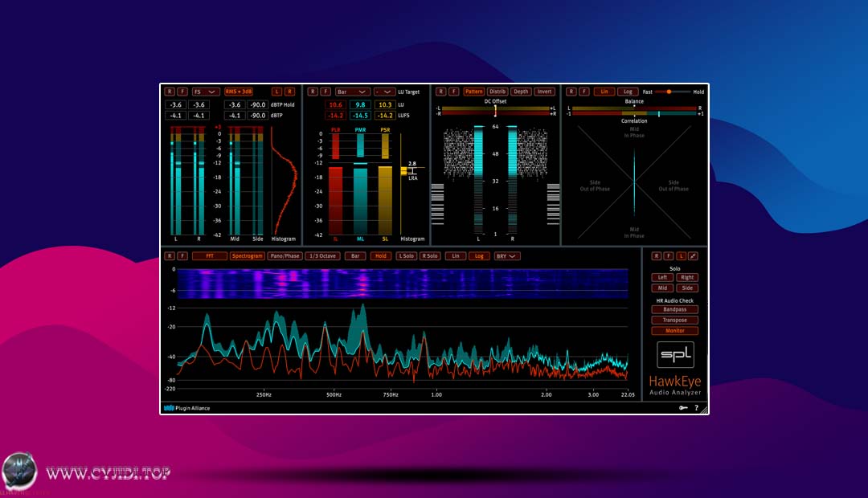Click the -14.5 LUFS value box
The image size is (868, 498).
click(360, 115)
